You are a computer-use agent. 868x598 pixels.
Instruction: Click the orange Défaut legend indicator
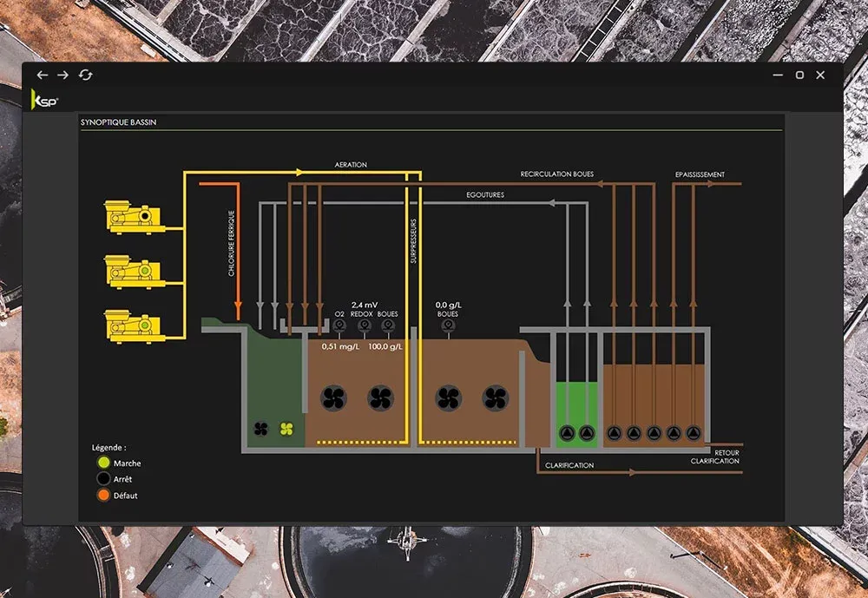103,496
